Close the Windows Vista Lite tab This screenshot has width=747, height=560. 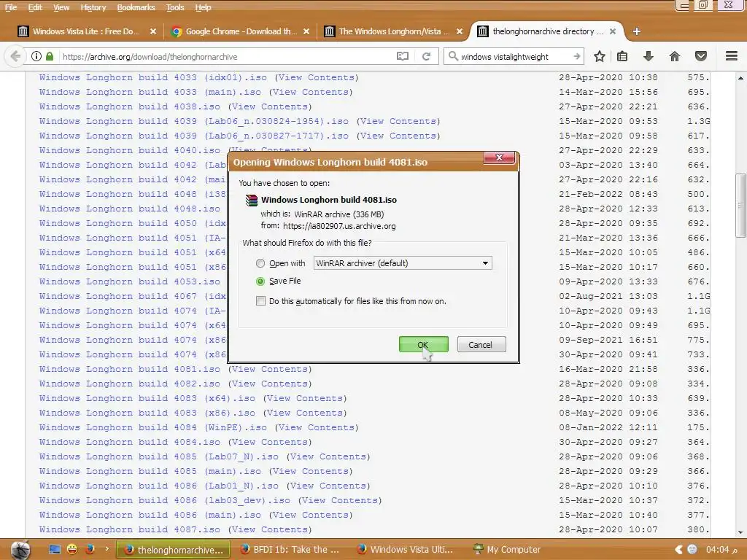[153, 31]
